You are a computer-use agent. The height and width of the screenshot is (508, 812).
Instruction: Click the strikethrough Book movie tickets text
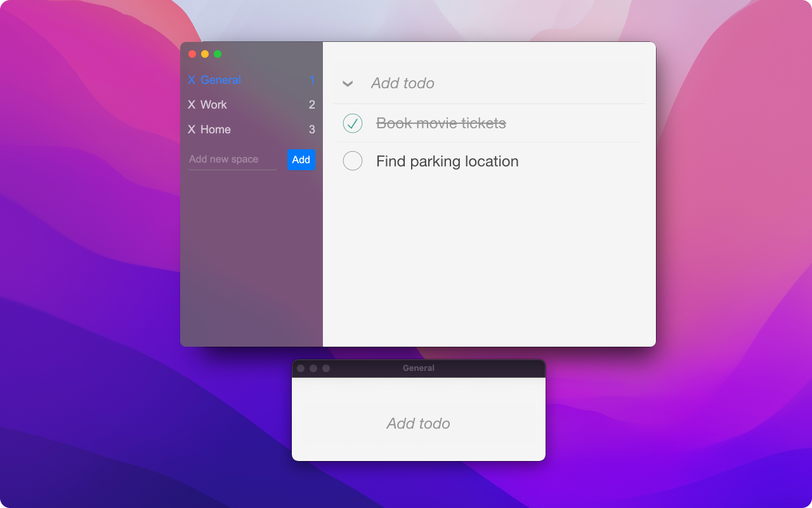pyautogui.click(x=441, y=123)
